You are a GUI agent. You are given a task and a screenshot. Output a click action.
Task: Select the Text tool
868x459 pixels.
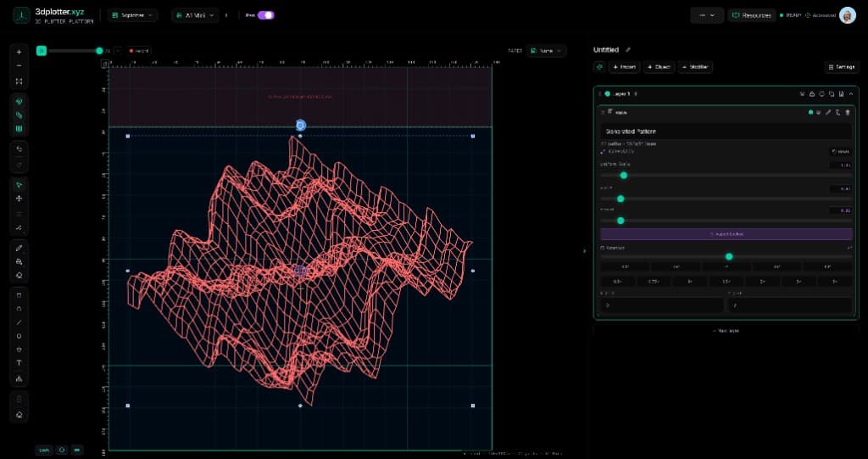tap(19, 363)
